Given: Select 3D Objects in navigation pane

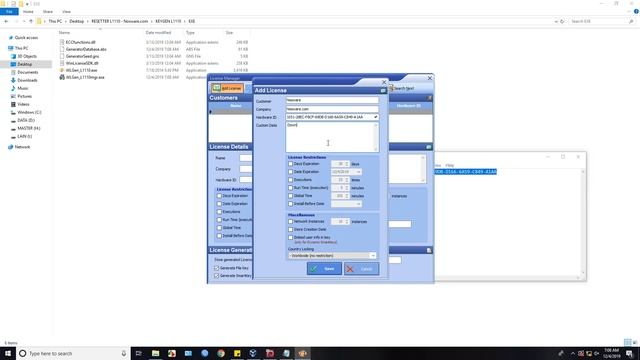Looking at the screenshot, I should [27, 56].
